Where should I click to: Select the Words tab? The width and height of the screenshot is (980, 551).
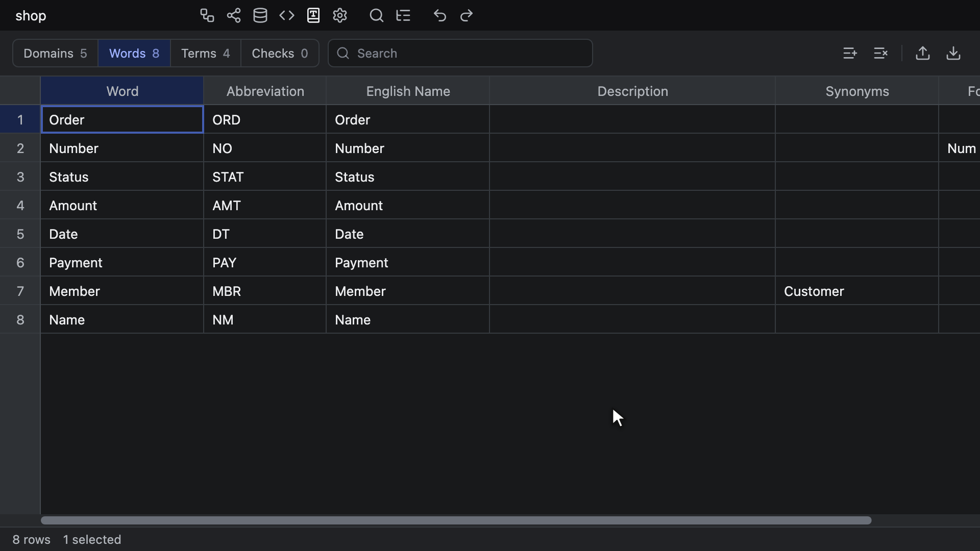(134, 53)
